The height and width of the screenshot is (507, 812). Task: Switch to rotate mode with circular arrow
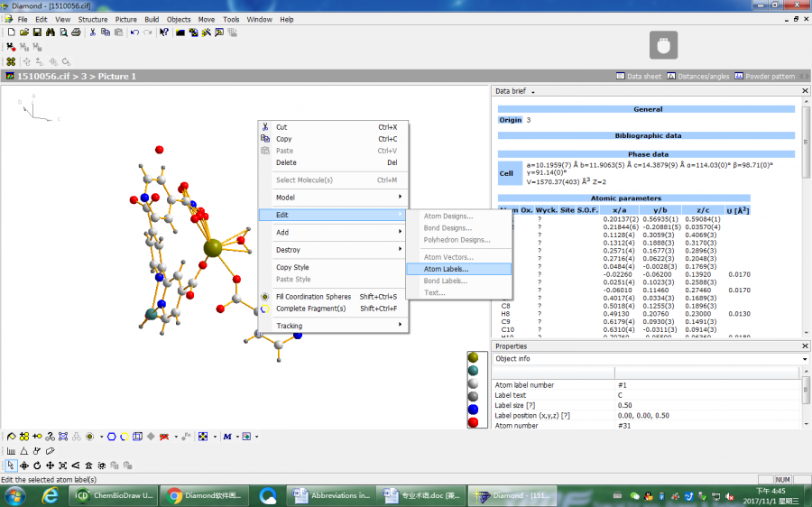(37, 466)
